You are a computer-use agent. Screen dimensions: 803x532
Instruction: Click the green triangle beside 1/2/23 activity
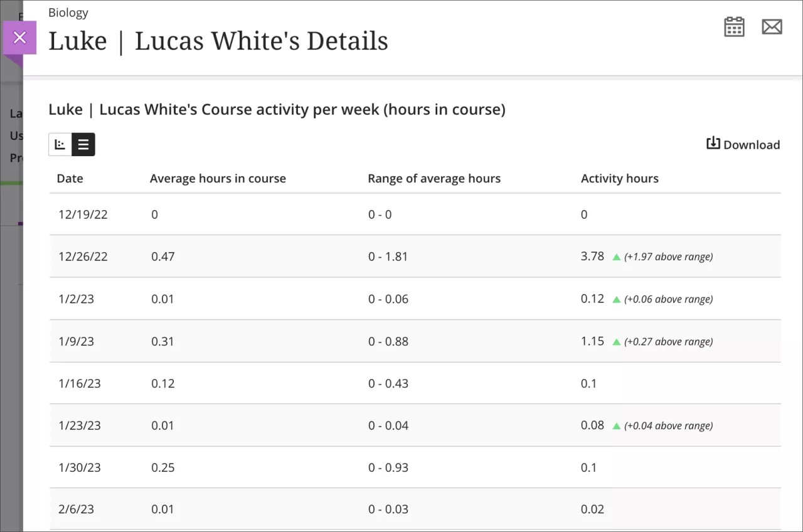pyautogui.click(x=615, y=299)
